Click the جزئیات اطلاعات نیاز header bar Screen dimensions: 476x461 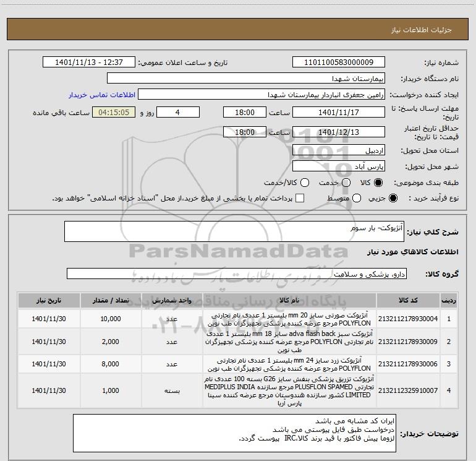pos(238,29)
